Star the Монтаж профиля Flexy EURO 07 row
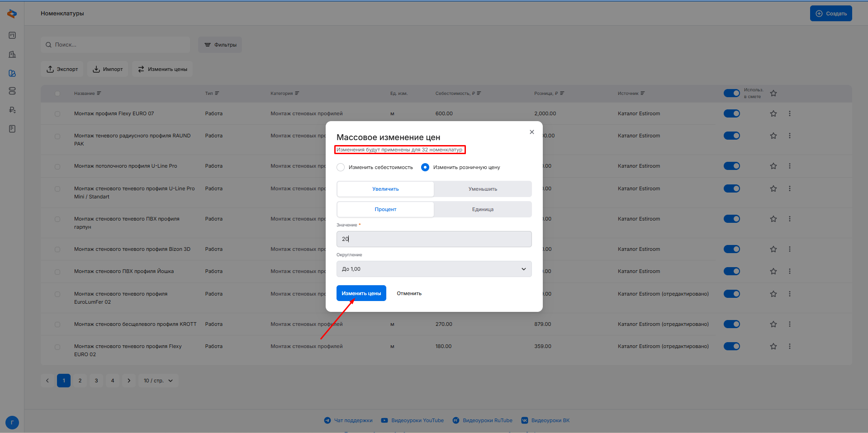The height and width of the screenshot is (433, 868). pos(773,113)
